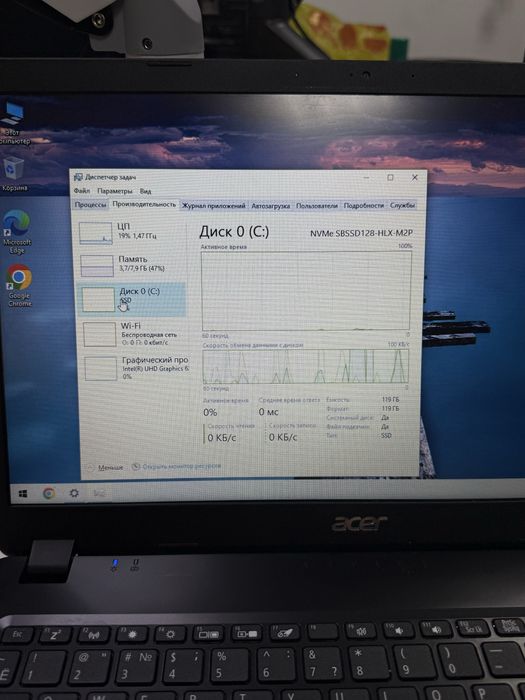Viewport: 525px width, 700px height.
Task: Click the active time disk graph
Action: coord(306,291)
